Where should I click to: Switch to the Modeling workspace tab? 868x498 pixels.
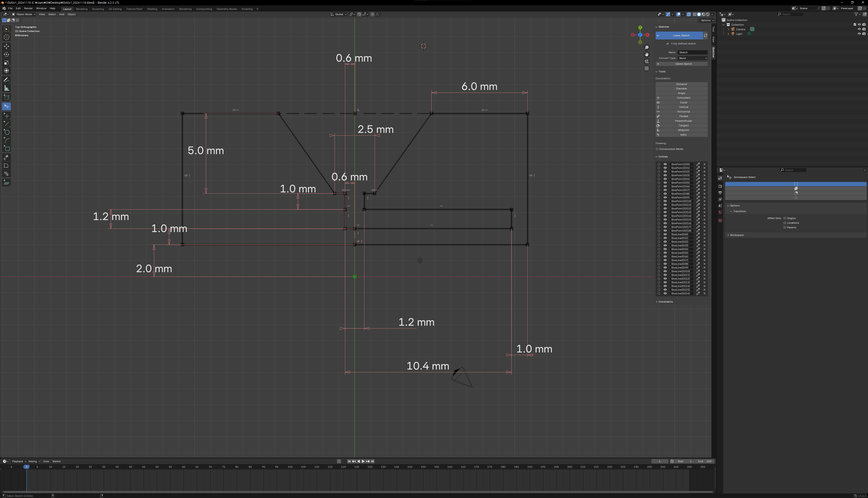(82, 9)
